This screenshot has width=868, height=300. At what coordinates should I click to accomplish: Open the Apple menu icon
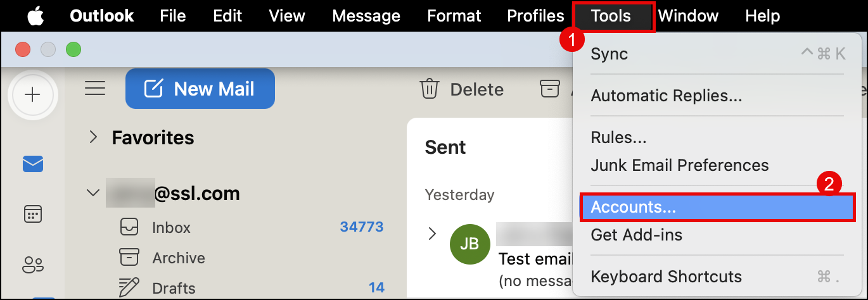coord(35,15)
